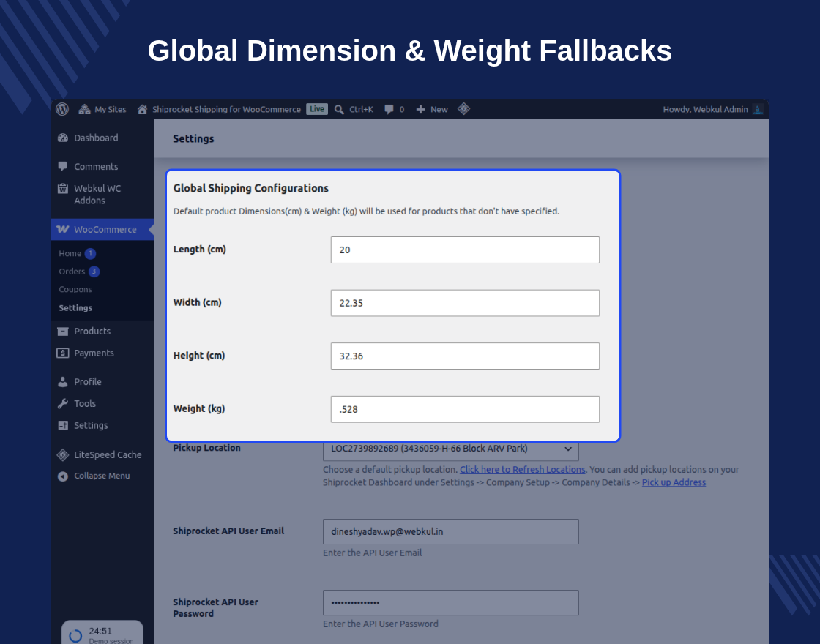Screen dimensions: 820x644
Task: Click the Products archive box icon
Action: [63, 332]
